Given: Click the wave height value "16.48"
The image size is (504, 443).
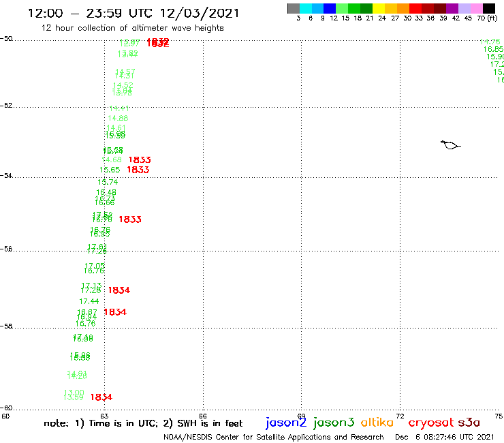Looking at the screenshot, I should pyautogui.click(x=106, y=192).
